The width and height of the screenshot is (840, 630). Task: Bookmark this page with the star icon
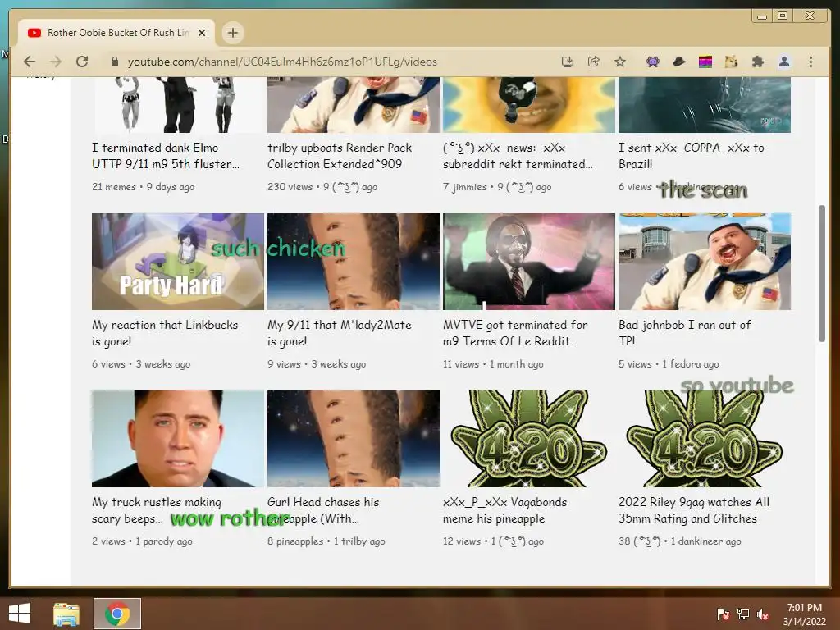[620, 62]
